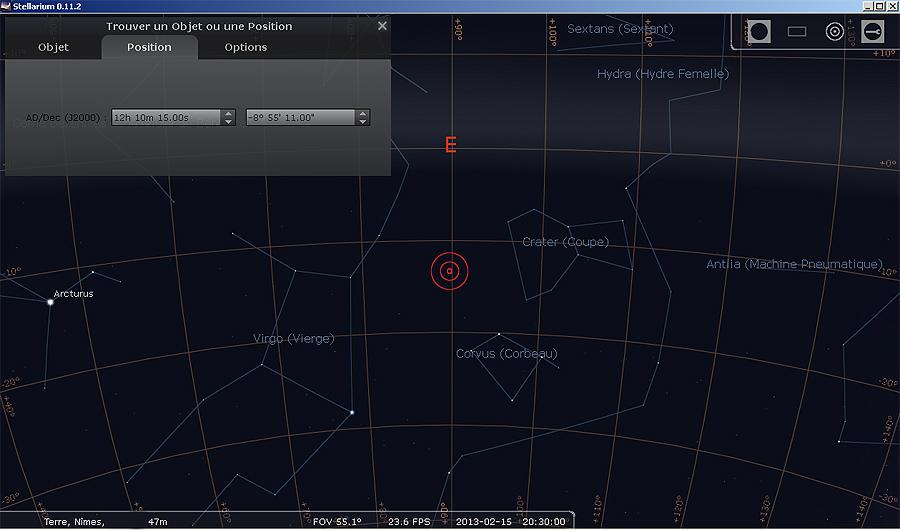Click the red E cardinal marker
The height and width of the screenshot is (530, 900).
tap(451, 145)
